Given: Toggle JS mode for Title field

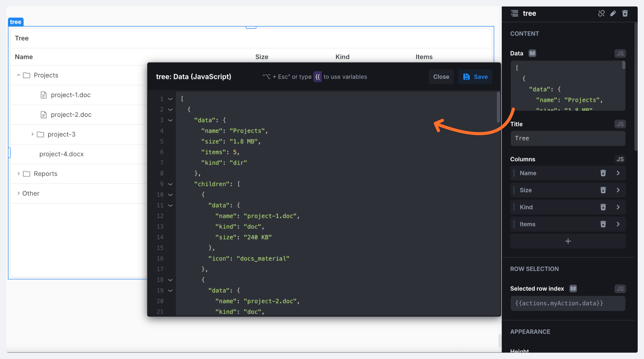Looking at the screenshot, I should point(620,124).
